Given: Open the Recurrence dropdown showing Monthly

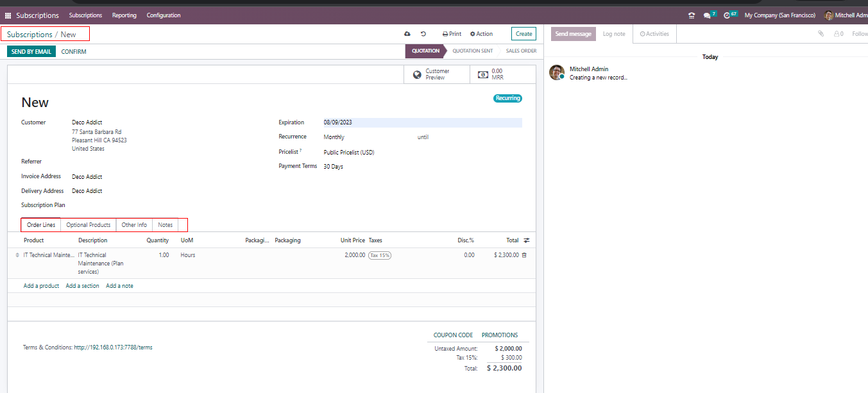Looking at the screenshot, I should (366, 137).
